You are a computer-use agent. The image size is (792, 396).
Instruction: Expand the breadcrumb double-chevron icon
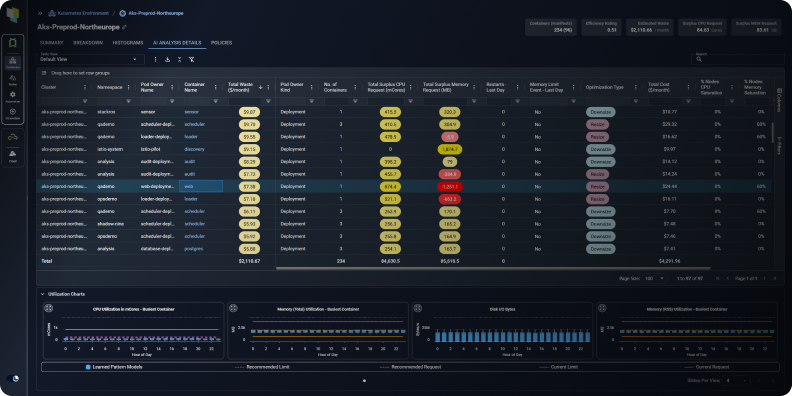[x=40, y=13]
